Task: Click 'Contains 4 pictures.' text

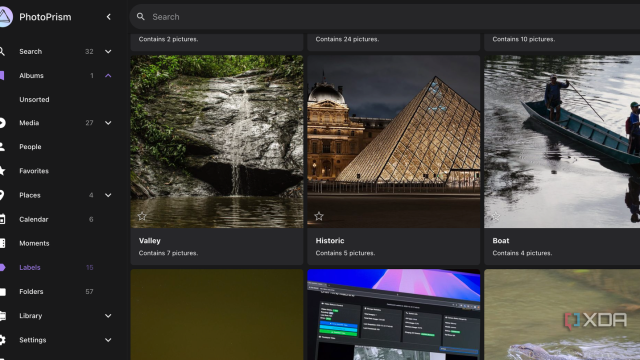Action: click(522, 253)
